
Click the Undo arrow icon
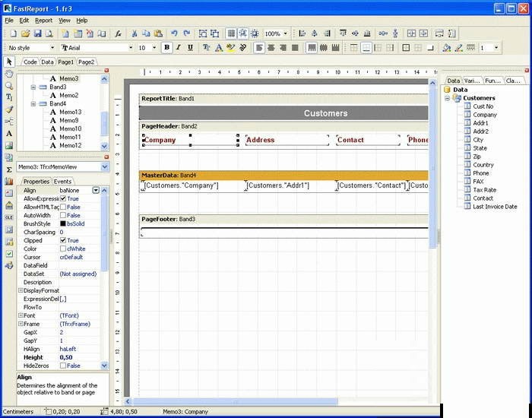pyautogui.click(x=174, y=33)
